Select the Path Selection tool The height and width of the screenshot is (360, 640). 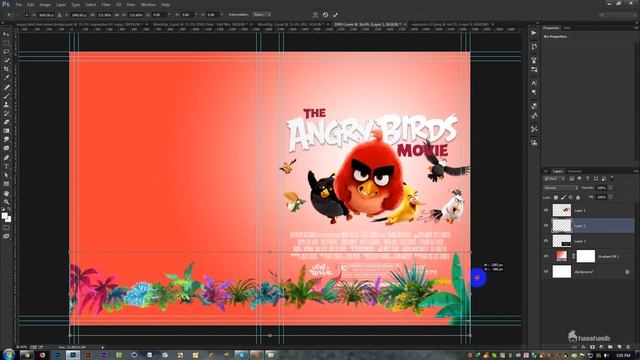coord(6,175)
